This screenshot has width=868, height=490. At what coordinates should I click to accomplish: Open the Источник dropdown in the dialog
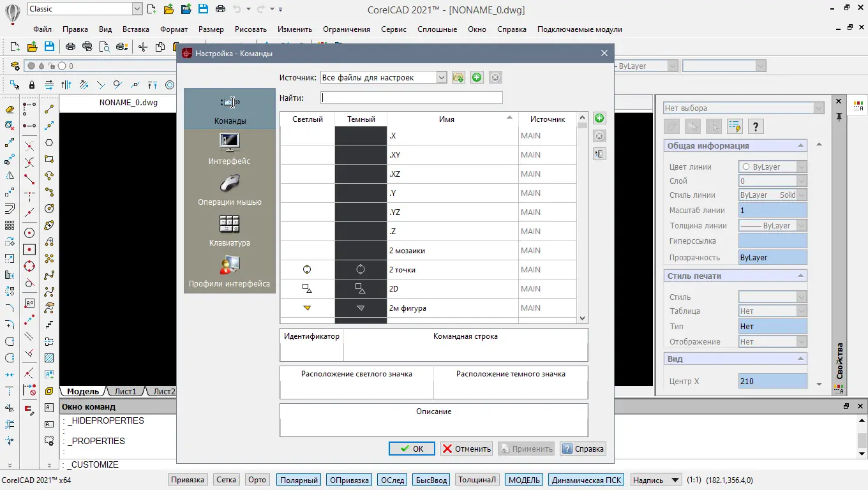pos(440,77)
